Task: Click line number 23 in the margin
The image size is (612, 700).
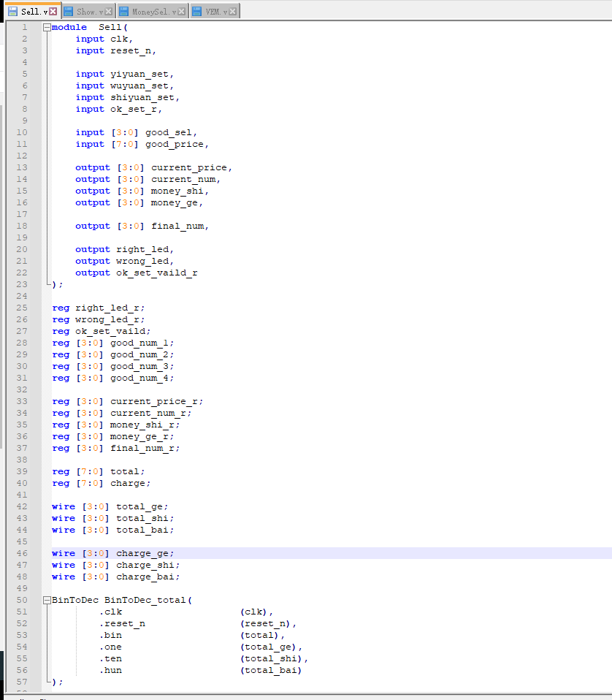Action: pyautogui.click(x=22, y=284)
